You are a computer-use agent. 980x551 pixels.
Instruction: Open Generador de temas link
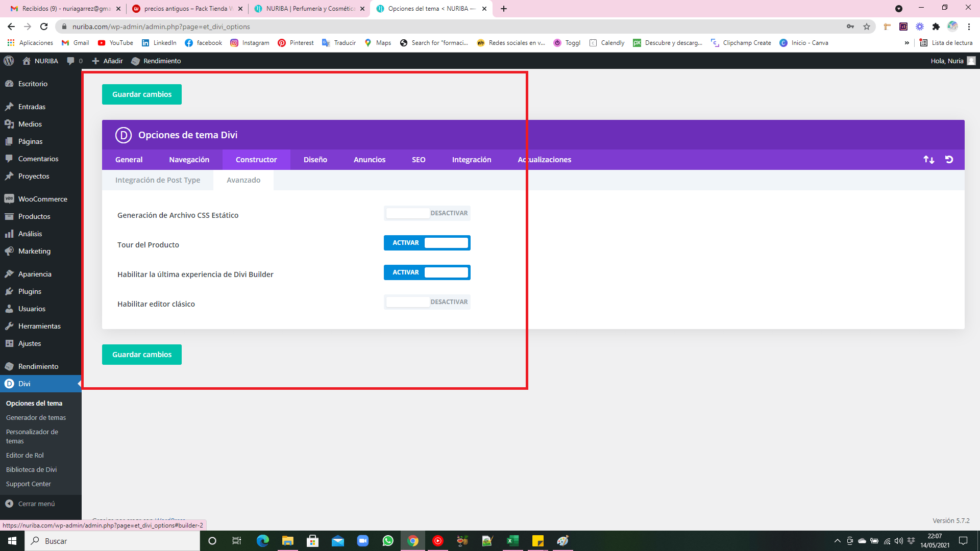click(x=36, y=417)
